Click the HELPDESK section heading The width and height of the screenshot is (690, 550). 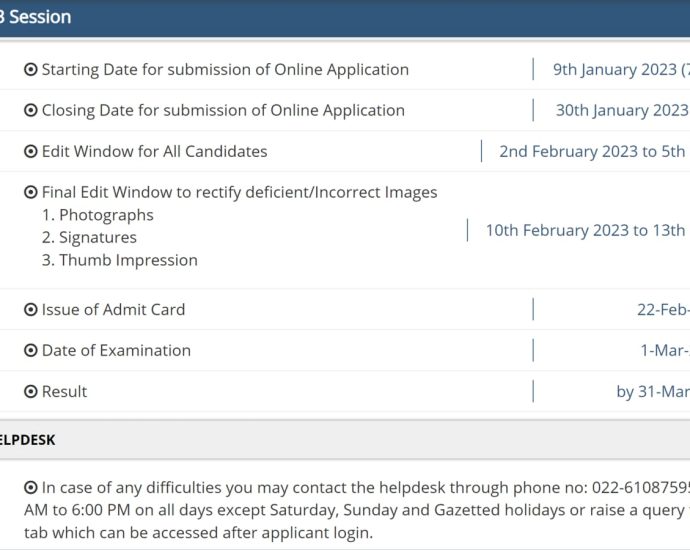click(28, 440)
